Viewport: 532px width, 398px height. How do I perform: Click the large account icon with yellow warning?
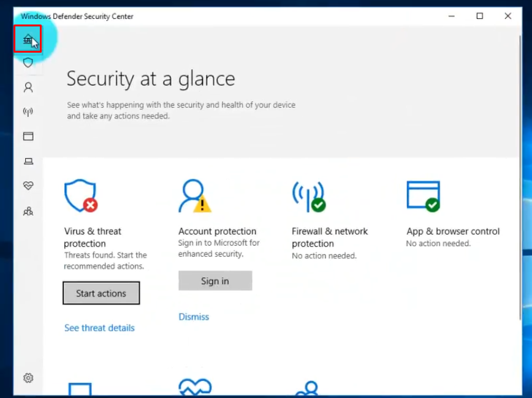coord(195,195)
